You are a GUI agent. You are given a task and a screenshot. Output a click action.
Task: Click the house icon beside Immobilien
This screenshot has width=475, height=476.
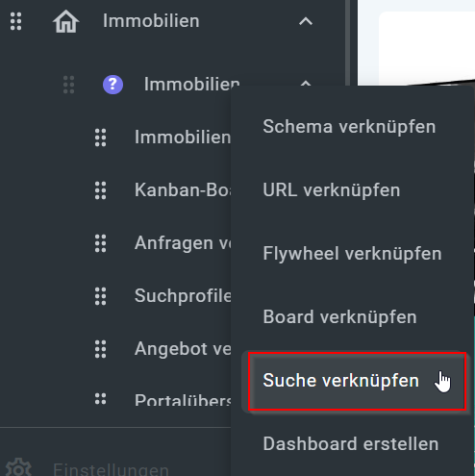click(65, 21)
